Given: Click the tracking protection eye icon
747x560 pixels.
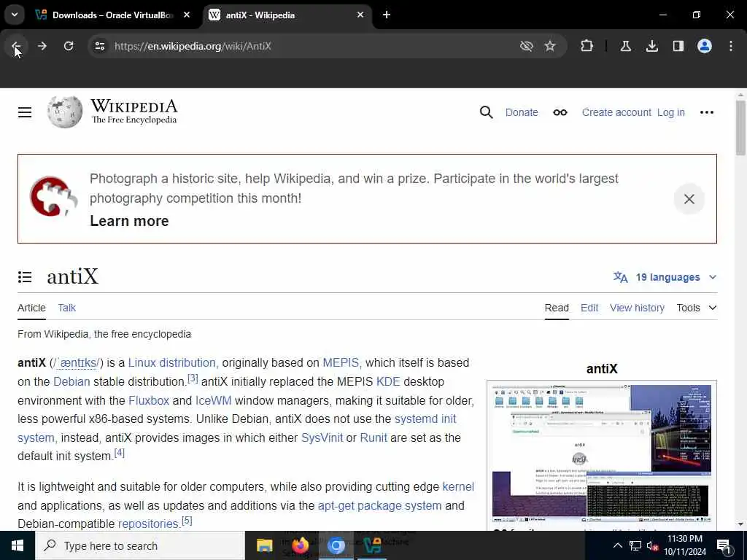Looking at the screenshot, I should point(526,46).
